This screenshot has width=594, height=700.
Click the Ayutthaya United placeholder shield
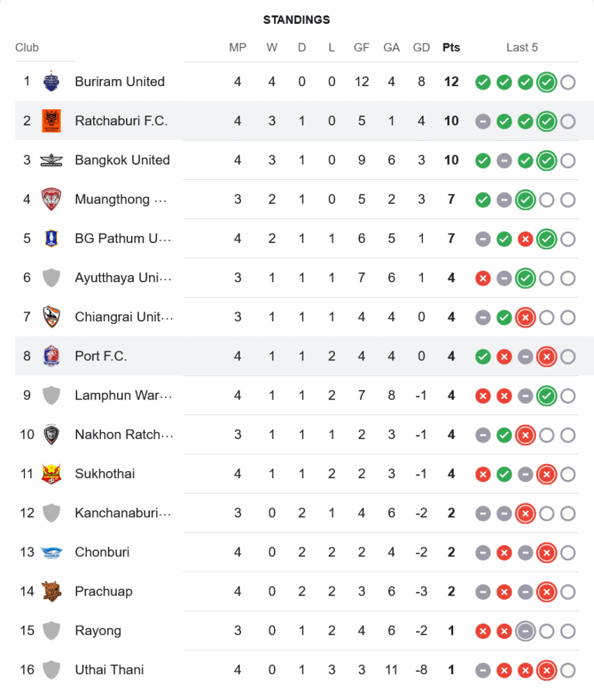(x=51, y=278)
